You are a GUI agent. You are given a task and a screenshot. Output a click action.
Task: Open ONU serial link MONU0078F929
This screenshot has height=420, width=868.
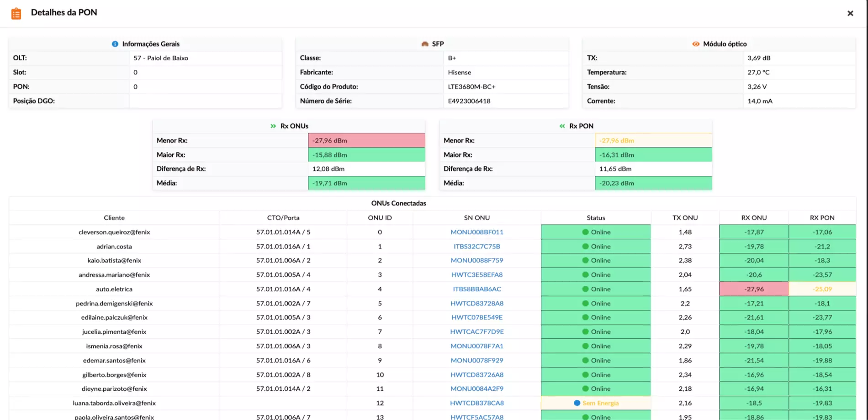pos(477,360)
